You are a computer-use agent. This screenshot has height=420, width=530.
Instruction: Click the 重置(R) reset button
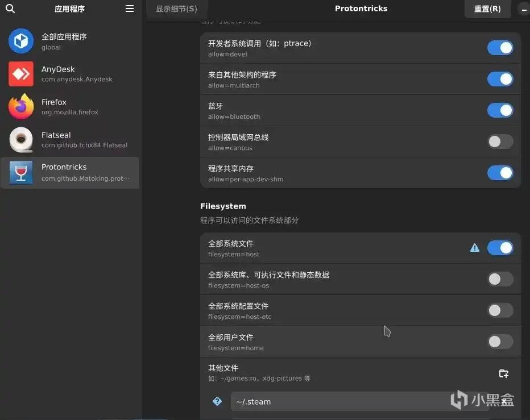pos(487,9)
